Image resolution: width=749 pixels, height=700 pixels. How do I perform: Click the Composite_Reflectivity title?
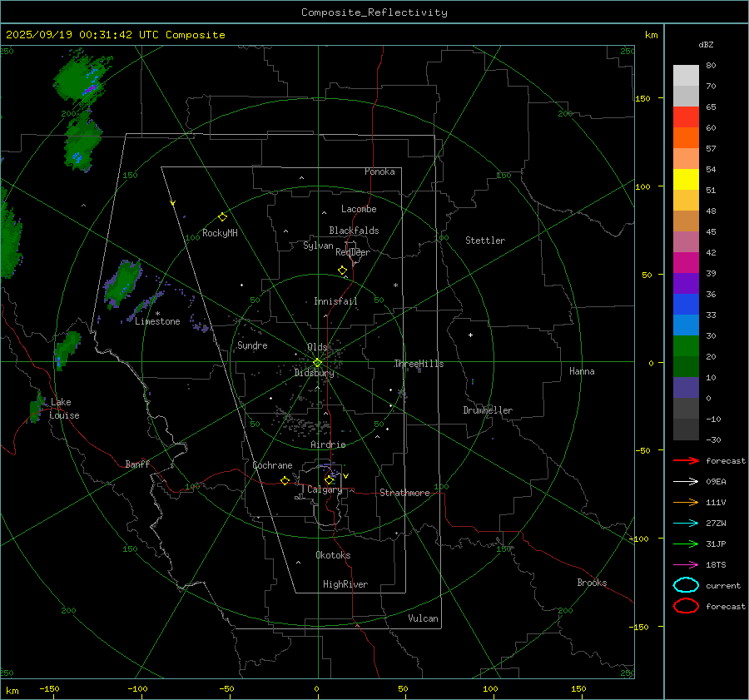tap(374, 12)
